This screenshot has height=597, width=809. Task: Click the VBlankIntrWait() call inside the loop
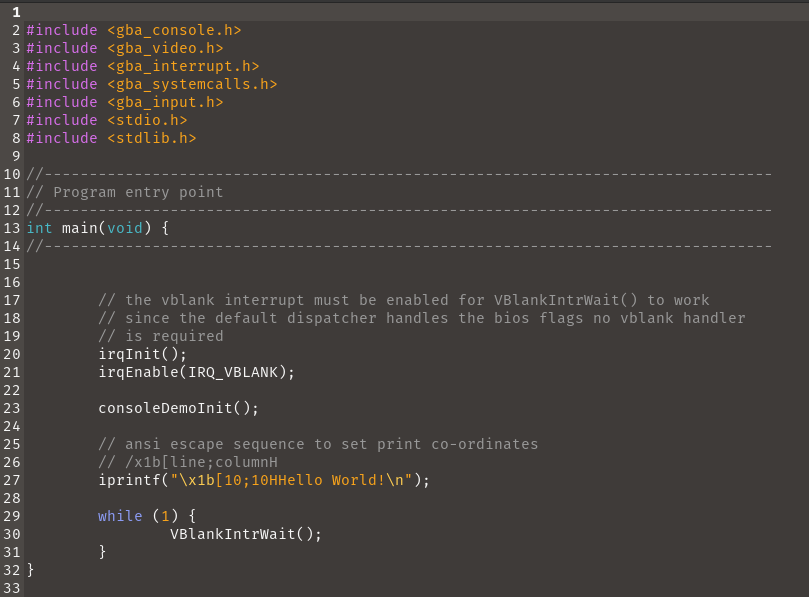pyautogui.click(x=246, y=534)
